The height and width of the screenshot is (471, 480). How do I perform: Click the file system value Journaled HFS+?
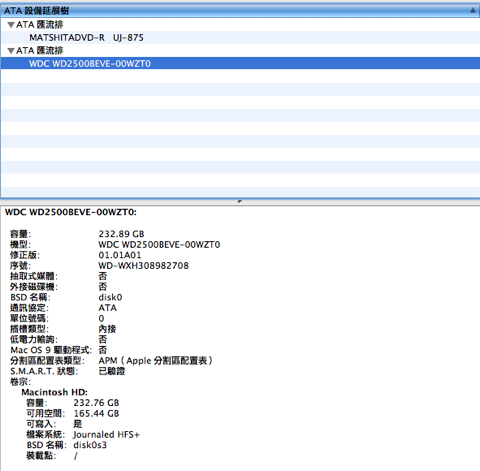tap(107, 435)
